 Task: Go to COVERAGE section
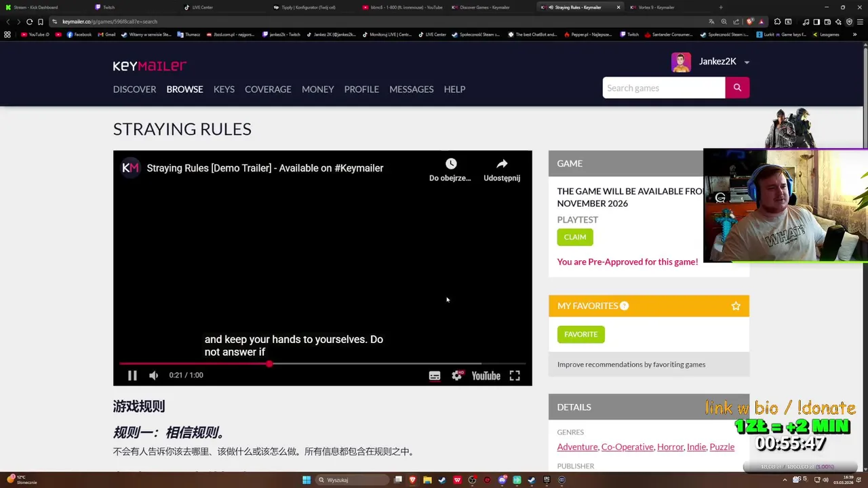[268, 89]
